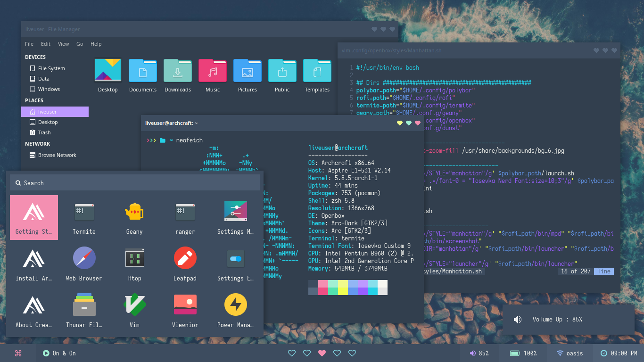Click the volume 85% indicator in panel

tap(479, 353)
